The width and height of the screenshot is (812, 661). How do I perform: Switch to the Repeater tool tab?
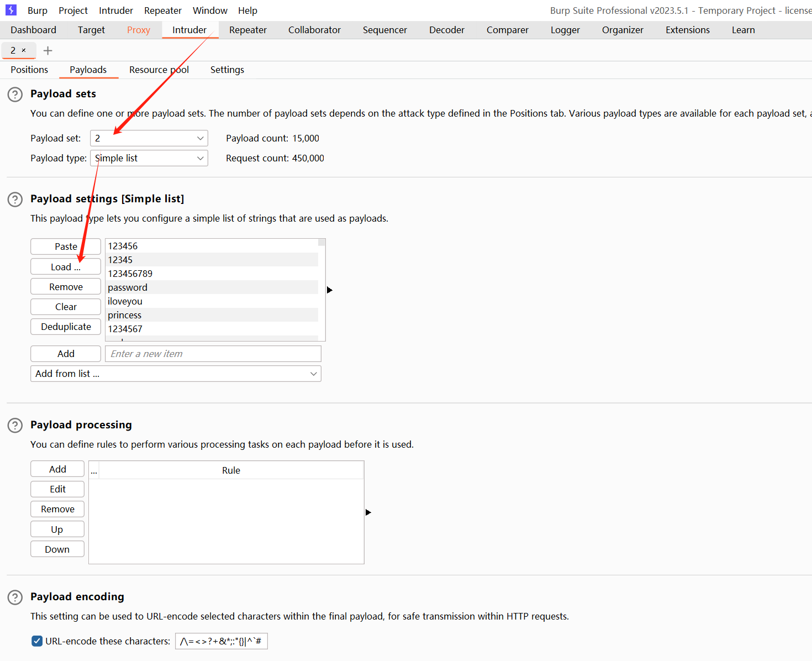click(x=248, y=30)
